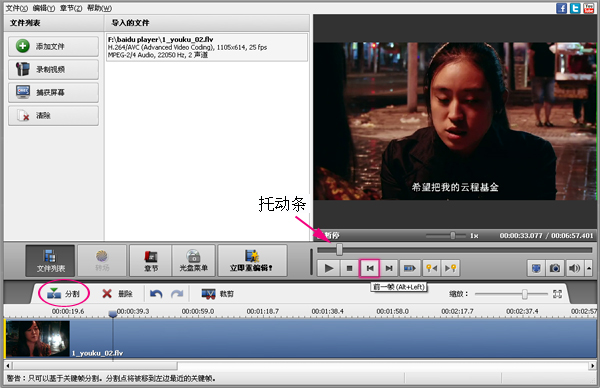
Task: Click the playback position slider handle
Action: coord(339,249)
